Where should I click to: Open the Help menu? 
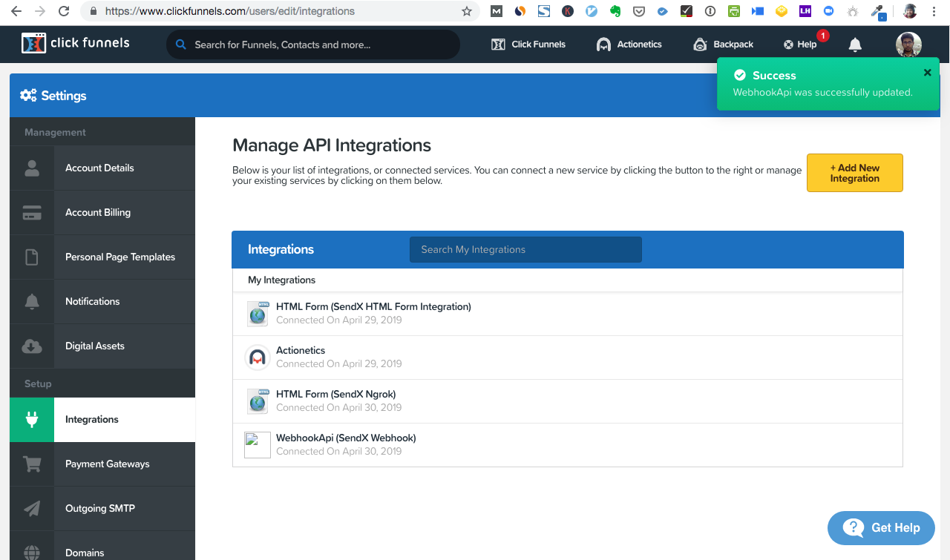click(x=800, y=45)
